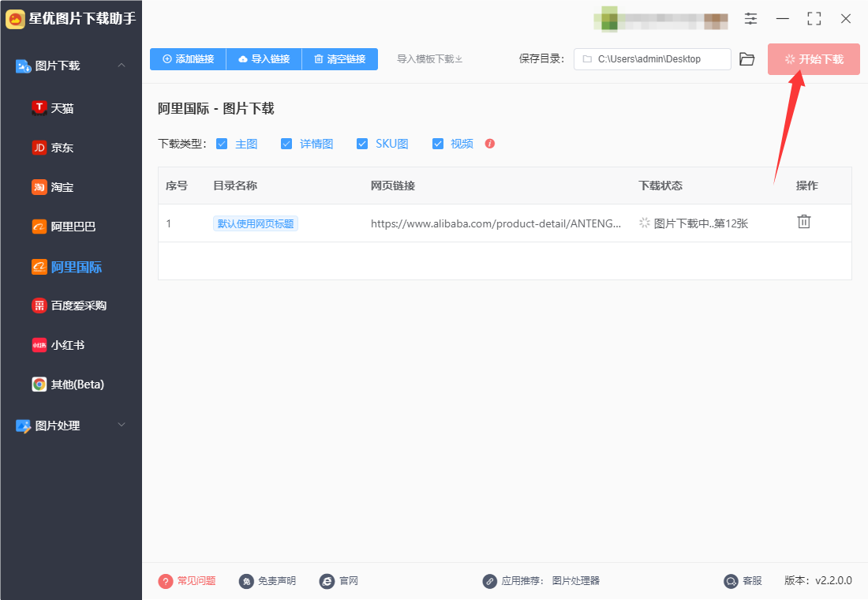Switch to 淘宝 image download

tap(53, 187)
